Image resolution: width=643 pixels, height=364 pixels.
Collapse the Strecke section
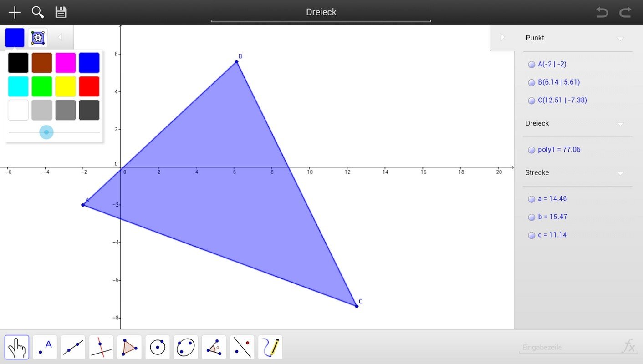coord(620,173)
